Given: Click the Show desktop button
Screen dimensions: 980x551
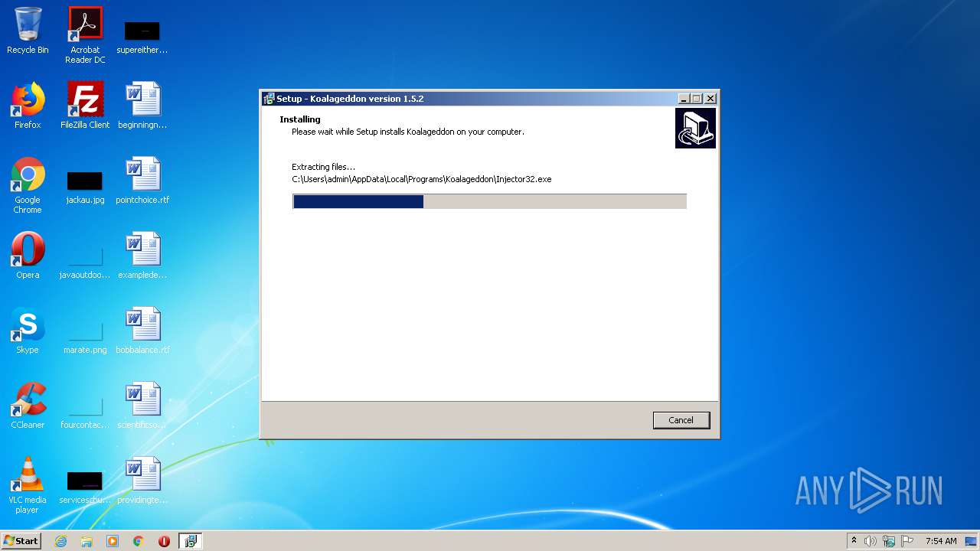Looking at the screenshot, I should coord(972,541).
